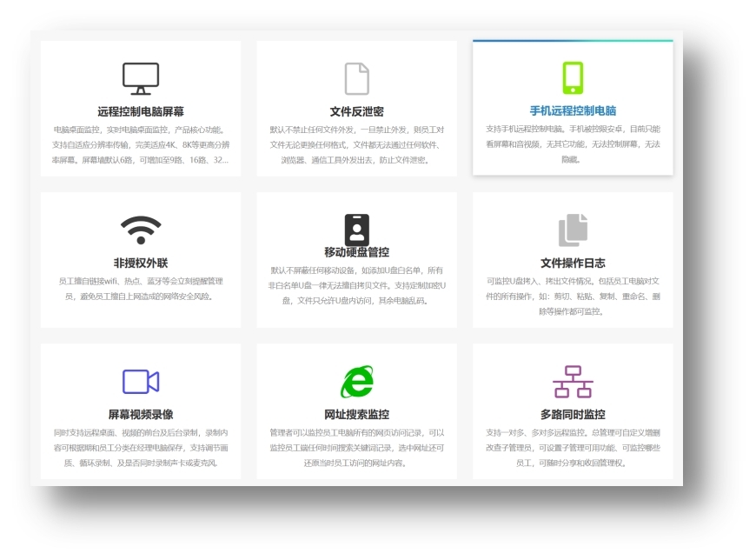Screen dimensions: 756x560
Task: Select the 网址搜索监控 title
Action: pyautogui.click(x=357, y=414)
